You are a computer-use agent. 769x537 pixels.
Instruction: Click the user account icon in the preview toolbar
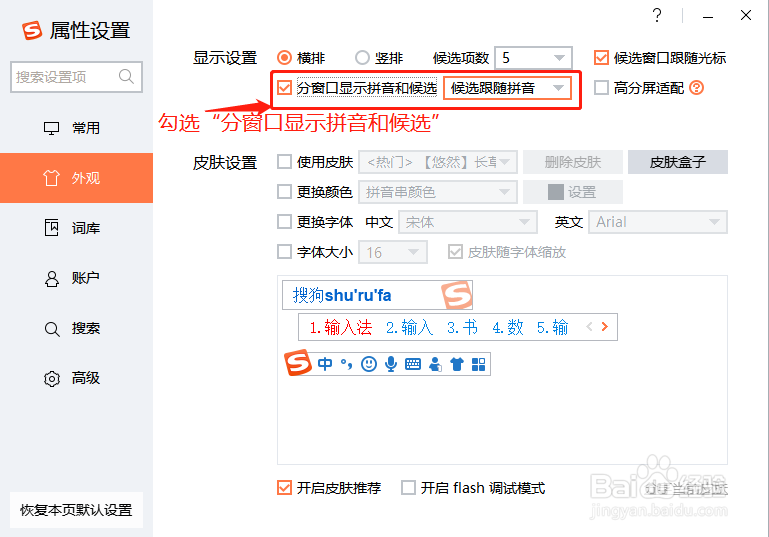click(x=435, y=364)
